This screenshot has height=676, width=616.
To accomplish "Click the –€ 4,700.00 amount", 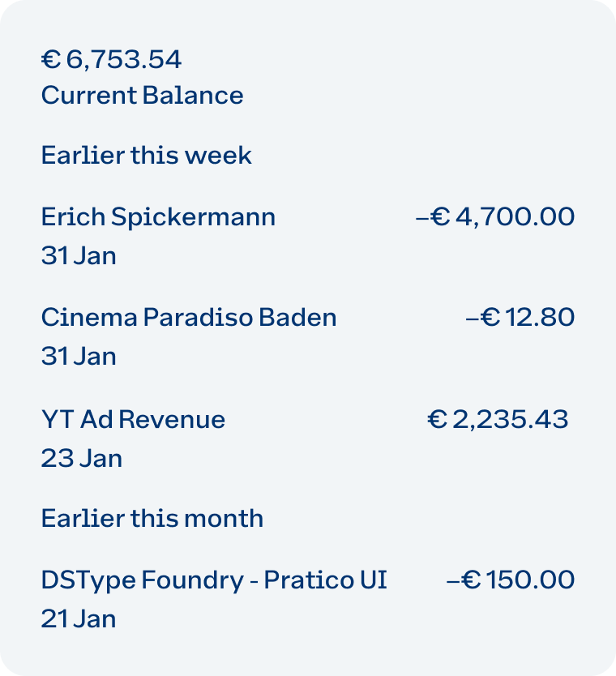I will [495, 216].
